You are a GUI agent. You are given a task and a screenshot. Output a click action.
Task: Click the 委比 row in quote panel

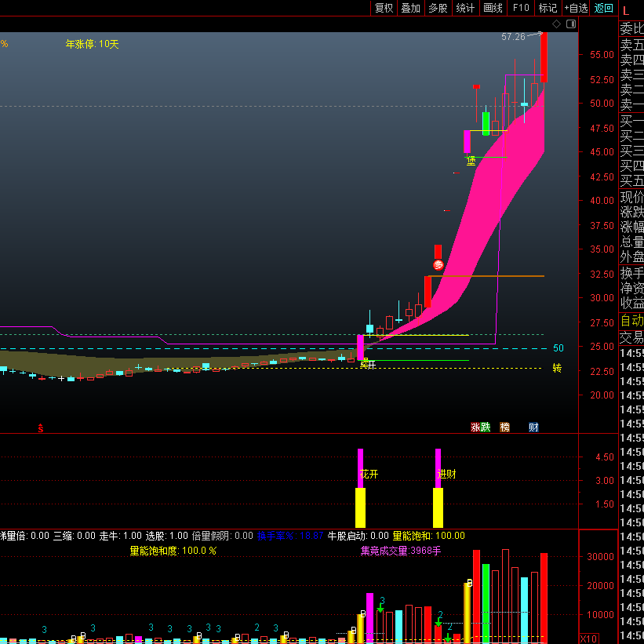click(631, 29)
